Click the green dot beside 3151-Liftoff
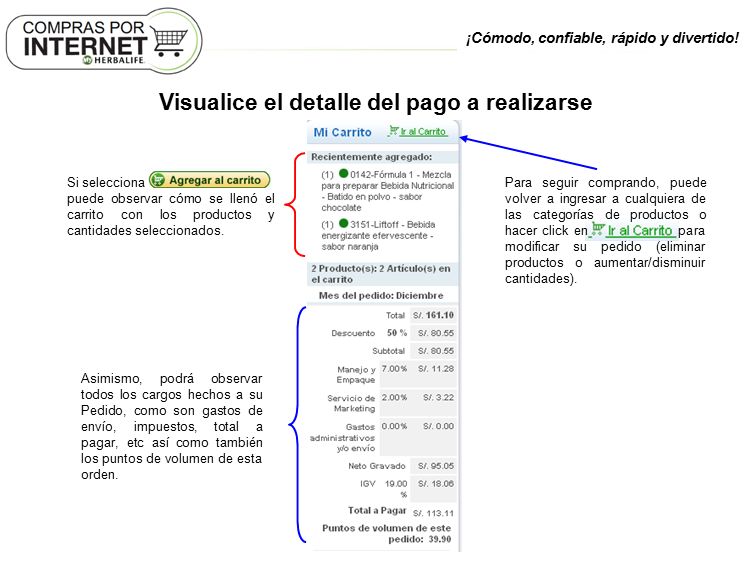The height and width of the screenshot is (564, 752). pos(343,223)
